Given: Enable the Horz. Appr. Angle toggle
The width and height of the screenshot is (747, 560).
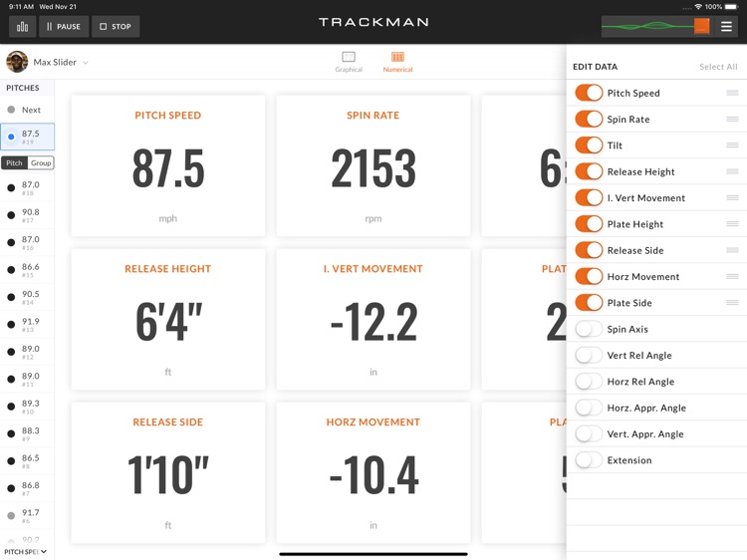Looking at the screenshot, I should click(589, 408).
